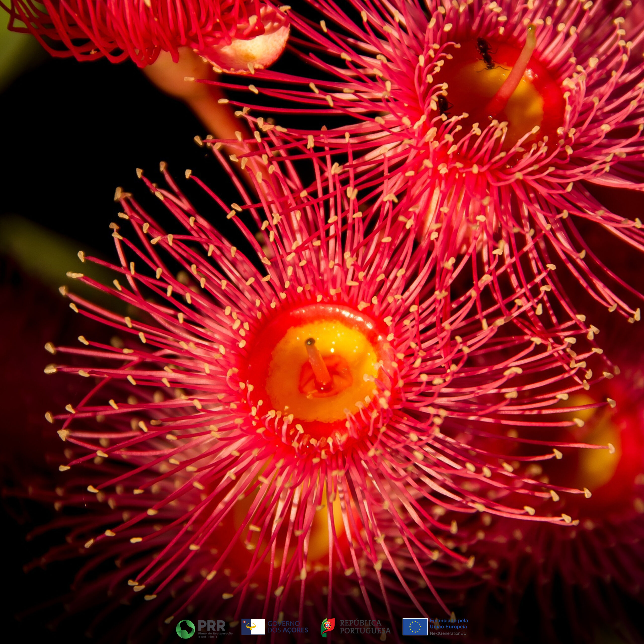This screenshot has width=644, height=644.
Task: Click the Portuguese Republic emblem icon
Action: point(328,627)
